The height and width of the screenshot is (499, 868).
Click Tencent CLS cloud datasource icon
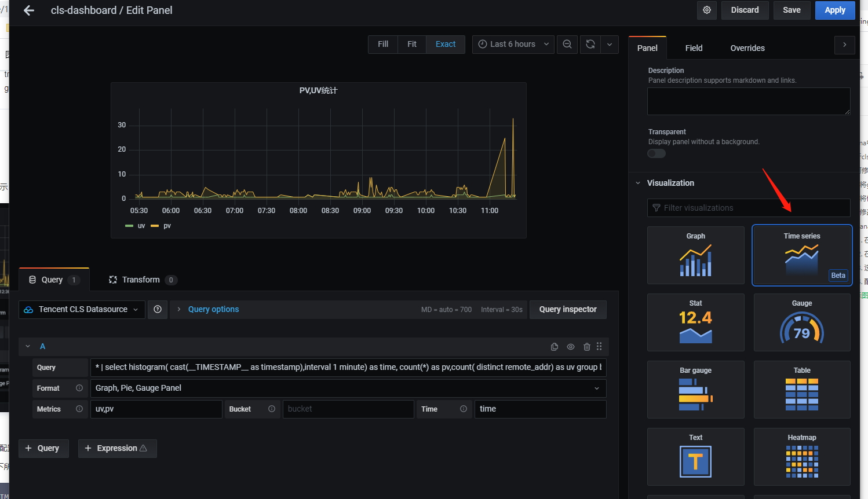pyautogui.click(x=28, y=310)
